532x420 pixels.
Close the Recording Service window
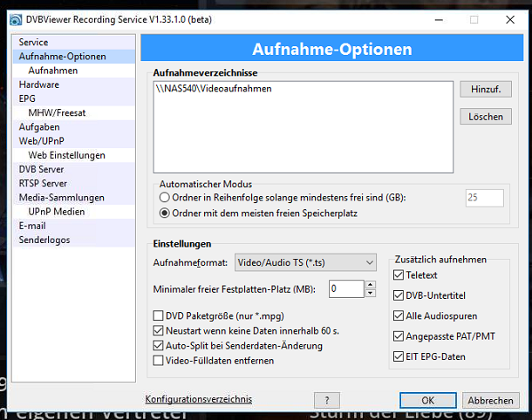pyautogui.click(x=510, y=20)
